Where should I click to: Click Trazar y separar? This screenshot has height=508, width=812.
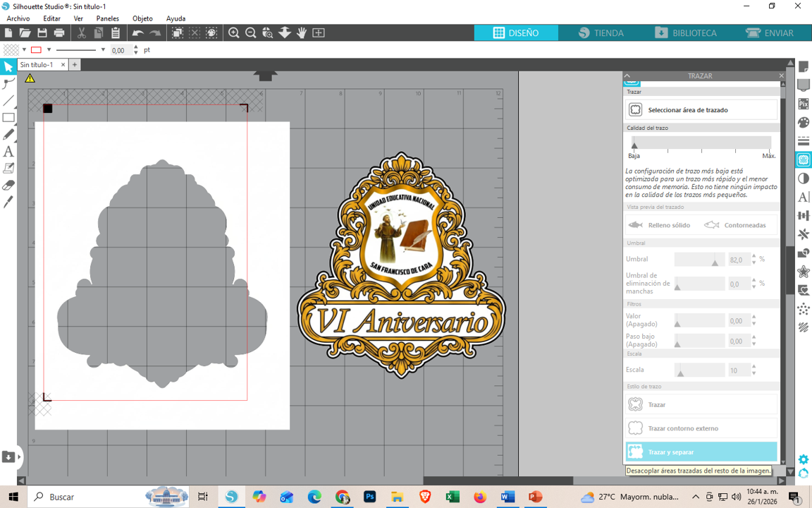pyautogui.click(x=701, y=452)
